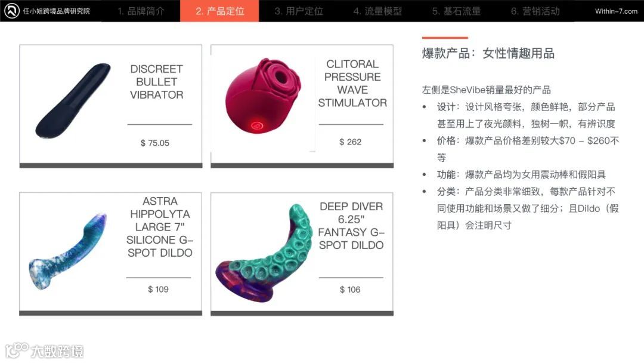Viewport: 644px width, 363px height.
Task: Select the 6. 营销活动 tab
Action: pyautogui.click(x=535, y=11)
